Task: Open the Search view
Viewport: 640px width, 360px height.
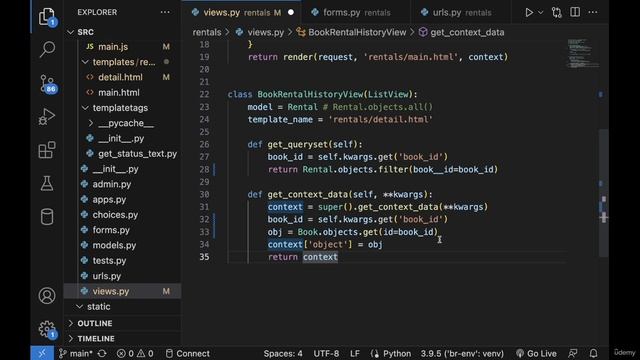Action: (47, 49)
